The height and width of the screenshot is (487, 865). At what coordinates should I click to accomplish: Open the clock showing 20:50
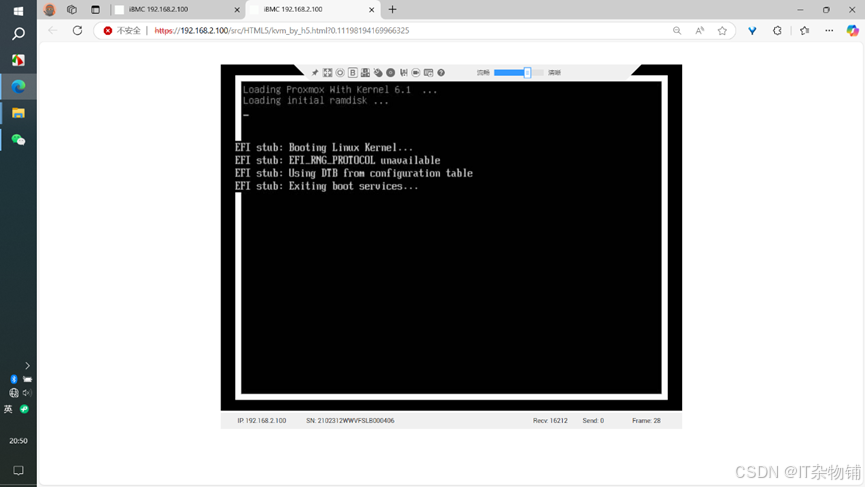coord(18,441)
